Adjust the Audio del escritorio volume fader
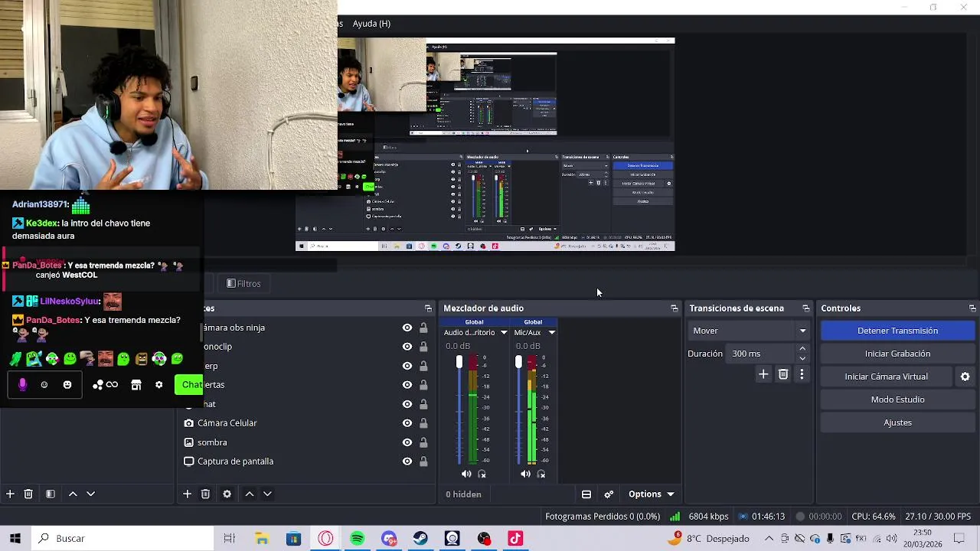 click(459, 363)
